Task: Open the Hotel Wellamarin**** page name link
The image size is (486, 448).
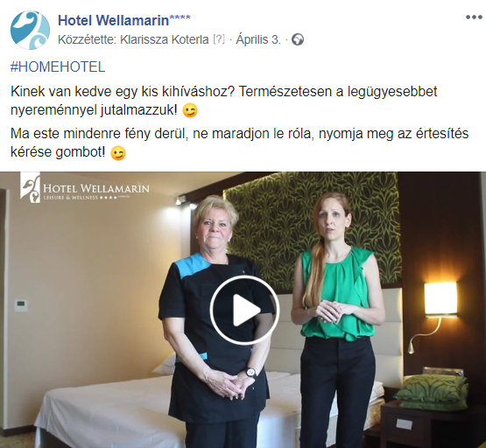Action: [124, 20]
